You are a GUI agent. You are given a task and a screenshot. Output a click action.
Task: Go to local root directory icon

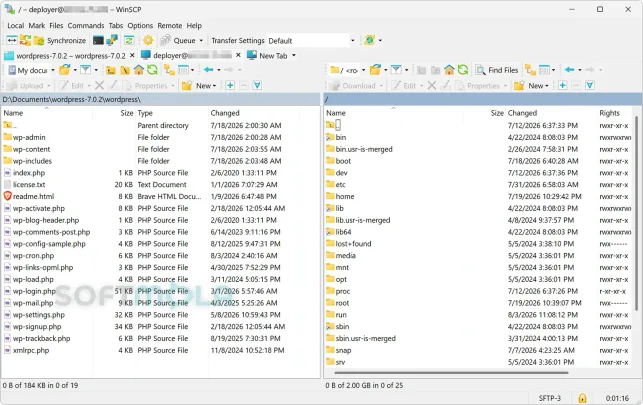pos(125,70)
